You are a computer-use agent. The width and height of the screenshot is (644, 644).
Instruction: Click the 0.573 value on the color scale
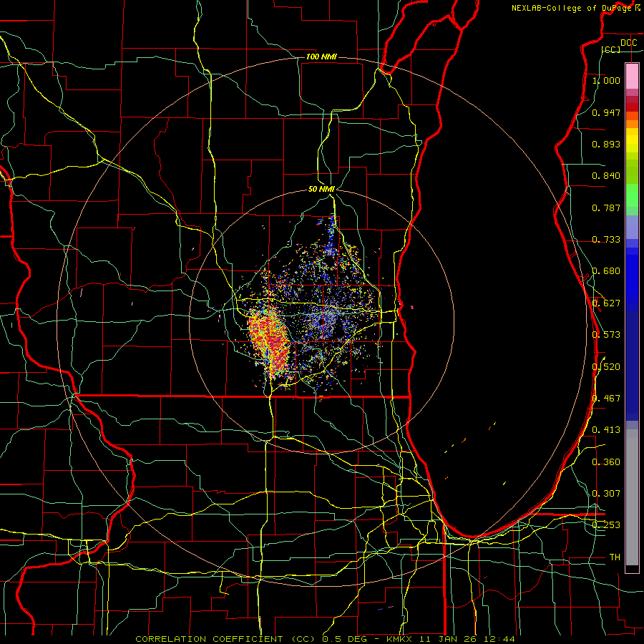(606, 335)
